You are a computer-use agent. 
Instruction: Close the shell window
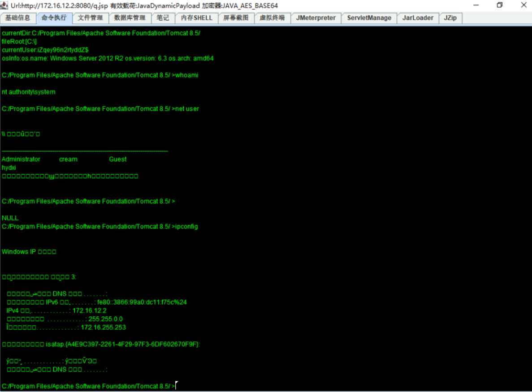point(523,5)
